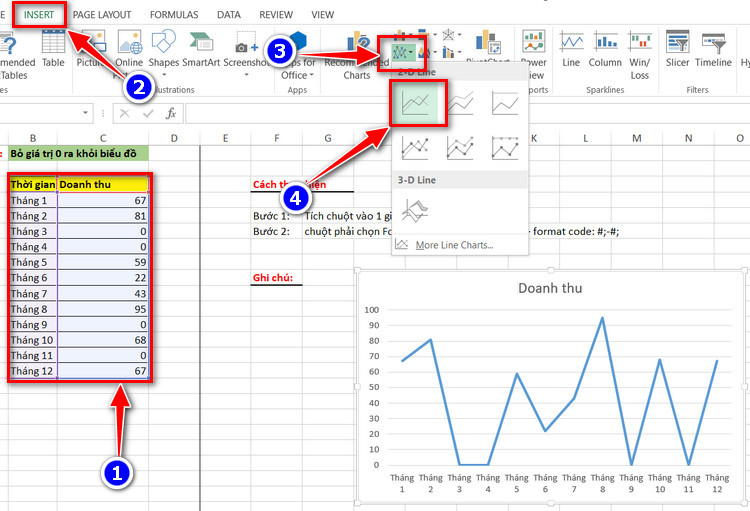Open the VIEW tab

323,15
